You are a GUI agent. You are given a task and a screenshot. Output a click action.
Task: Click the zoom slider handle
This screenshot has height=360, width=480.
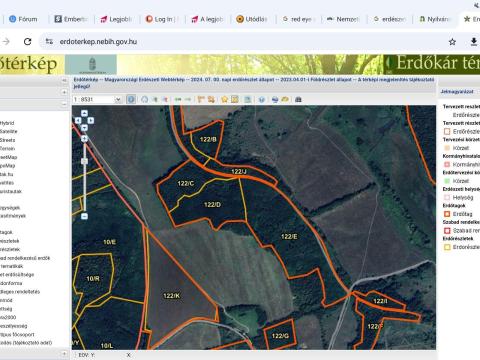click(x=84, y=161)
